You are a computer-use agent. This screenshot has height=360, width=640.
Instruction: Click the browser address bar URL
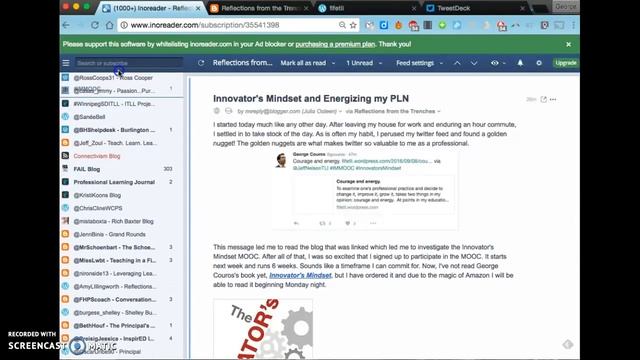(205, 25)
